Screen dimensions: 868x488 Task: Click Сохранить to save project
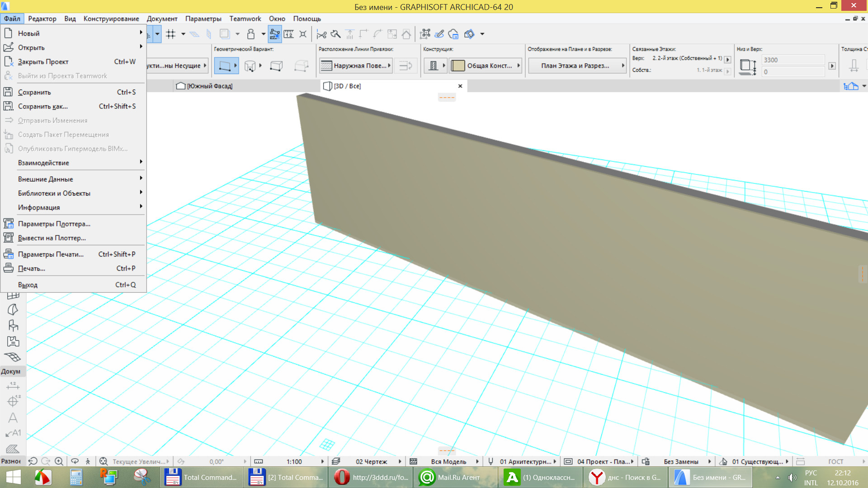click(34, 92)
